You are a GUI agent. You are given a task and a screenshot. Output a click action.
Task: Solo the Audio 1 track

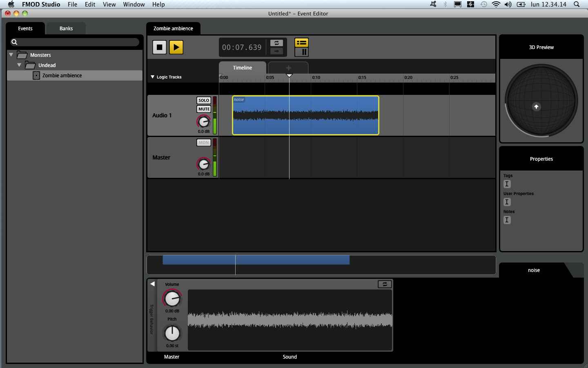(x=204, y=100)
